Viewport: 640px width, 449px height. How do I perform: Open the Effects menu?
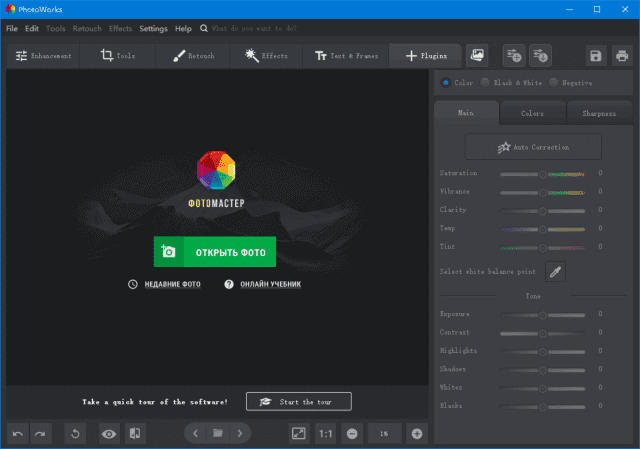[x=120, y=29]
